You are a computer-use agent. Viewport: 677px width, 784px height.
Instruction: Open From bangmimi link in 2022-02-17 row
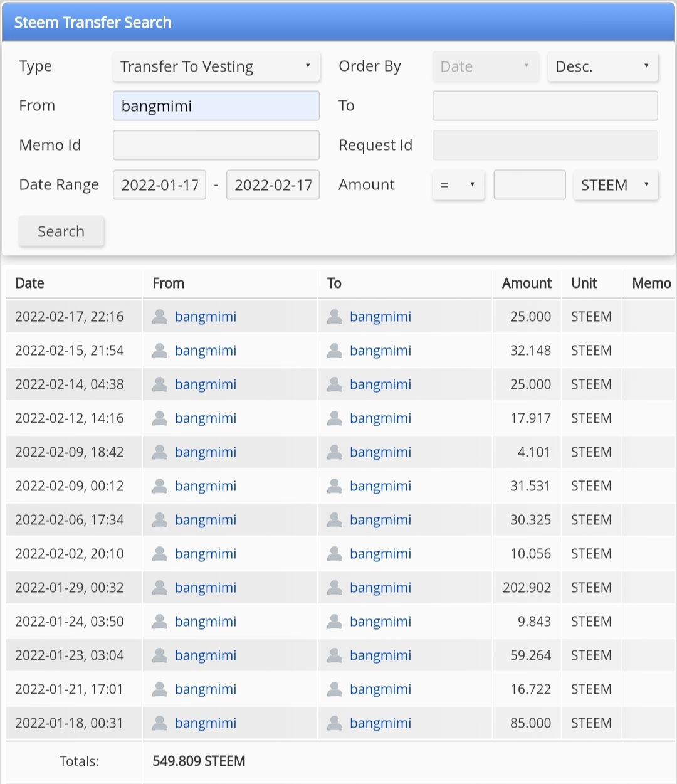(206, 317)
